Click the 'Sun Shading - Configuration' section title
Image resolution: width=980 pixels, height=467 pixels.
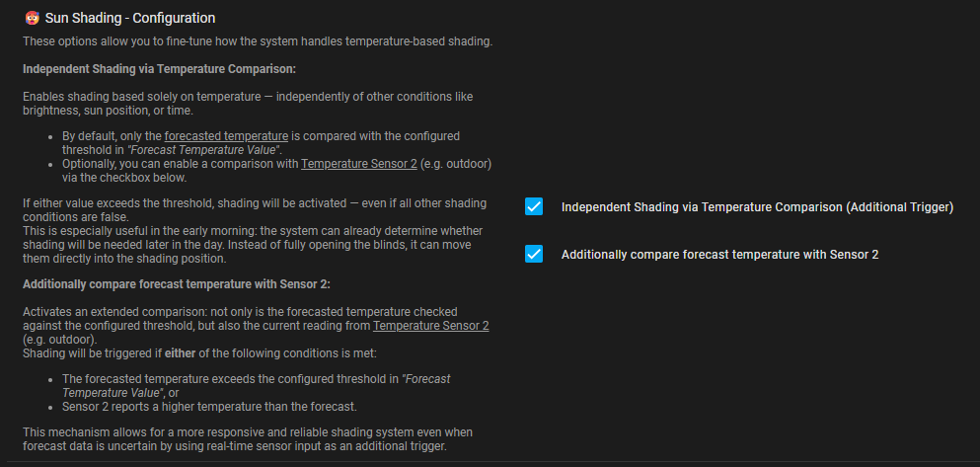tap(130, 18)
